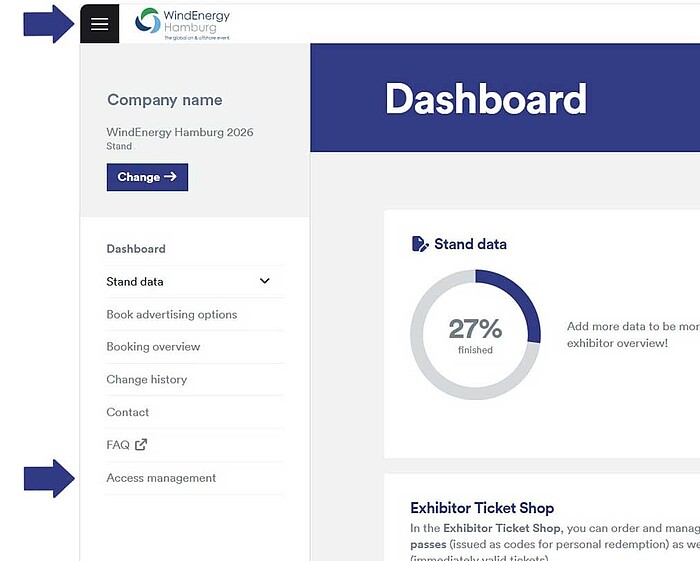Select Stand data menu item
The width and height of the screenshot is (700, 561).
pos(135,282)
